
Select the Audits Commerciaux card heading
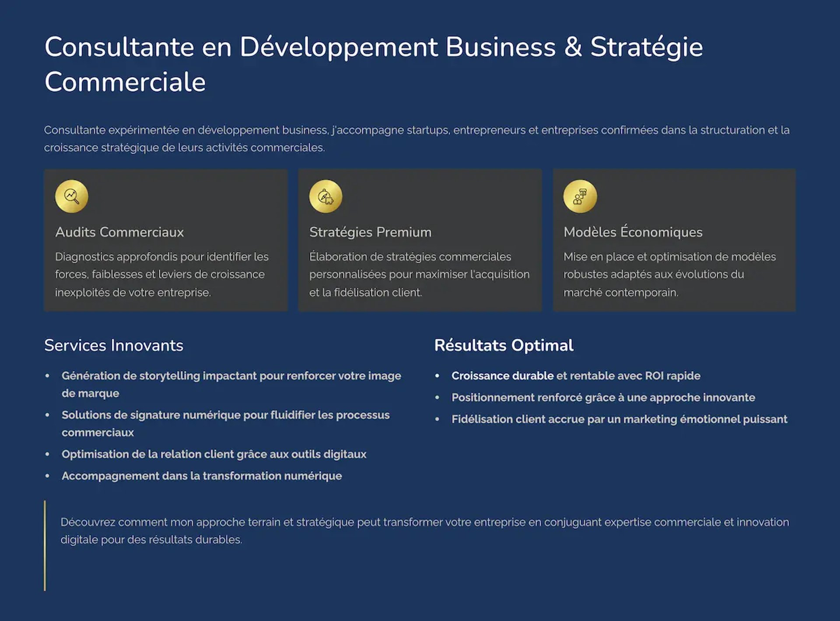(x=119, y=232)
